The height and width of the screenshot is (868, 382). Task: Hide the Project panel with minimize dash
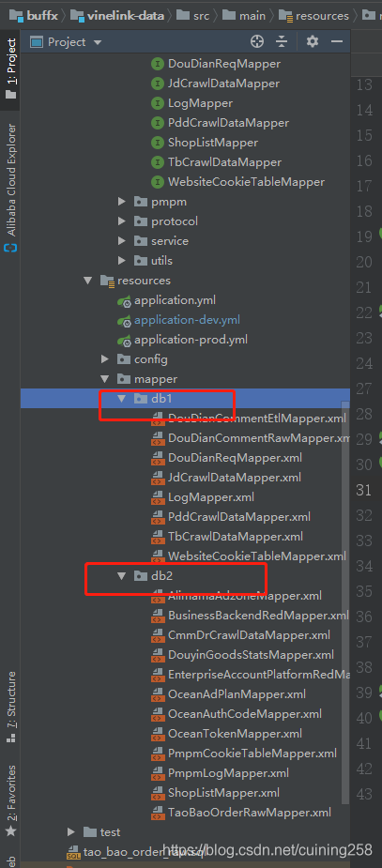click(337, 41)
